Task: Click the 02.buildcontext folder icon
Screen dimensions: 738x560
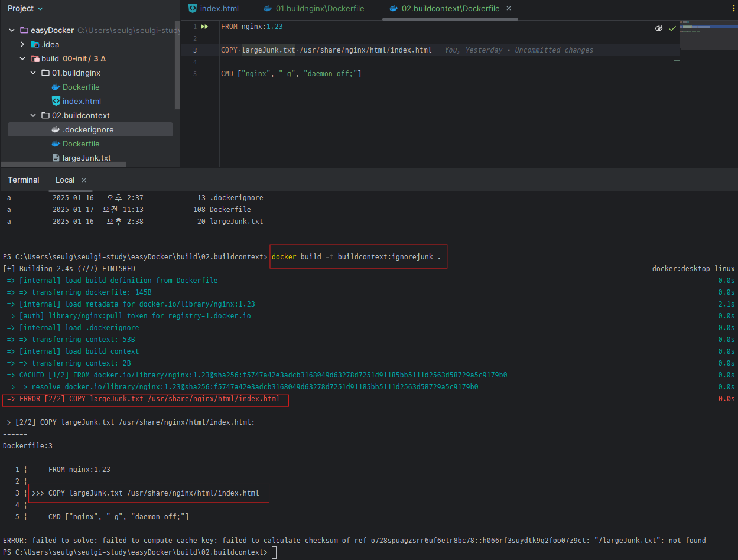Action: pyautogui.click(x=45, y=115)
